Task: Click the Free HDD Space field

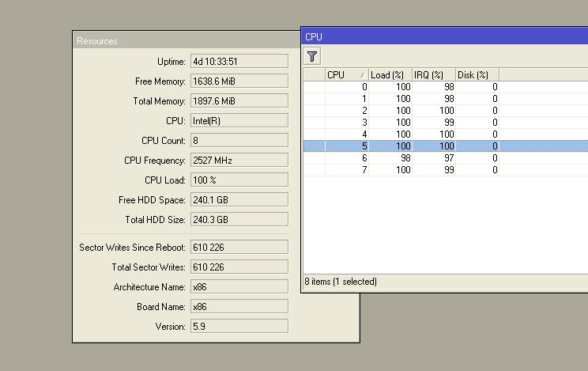Action: pyautogui.click(x=239, y=200)
